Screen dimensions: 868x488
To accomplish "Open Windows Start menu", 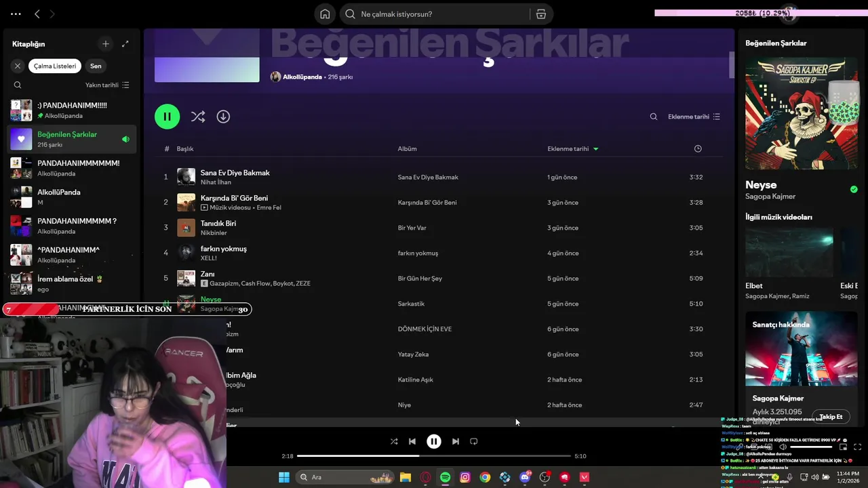I will click(284, 477).
